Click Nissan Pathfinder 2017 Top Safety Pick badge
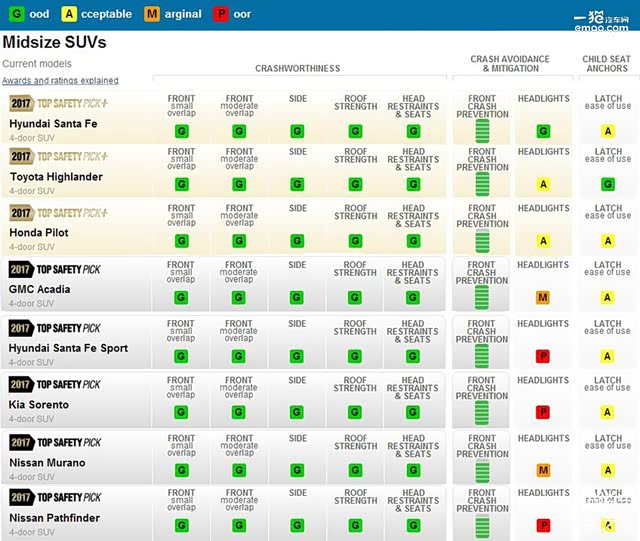This screenshot has width=640, height=541. point(55,497)
